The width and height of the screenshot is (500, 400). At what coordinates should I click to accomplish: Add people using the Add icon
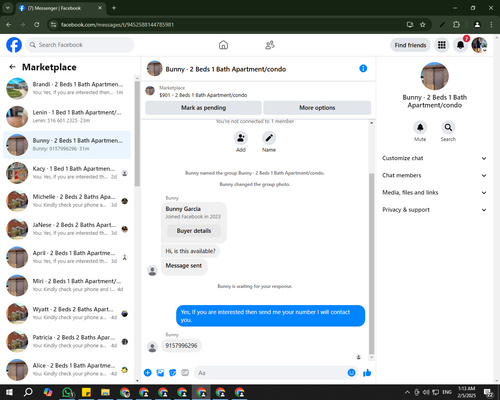point(241,138)
